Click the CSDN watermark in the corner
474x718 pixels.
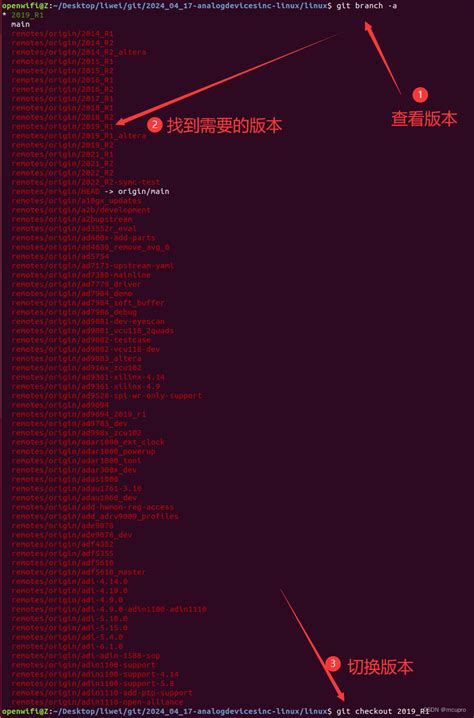(447, 709)
